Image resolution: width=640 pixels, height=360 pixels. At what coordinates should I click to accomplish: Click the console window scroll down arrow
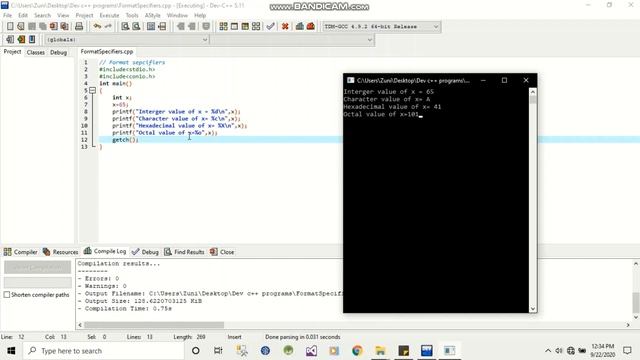533,309
